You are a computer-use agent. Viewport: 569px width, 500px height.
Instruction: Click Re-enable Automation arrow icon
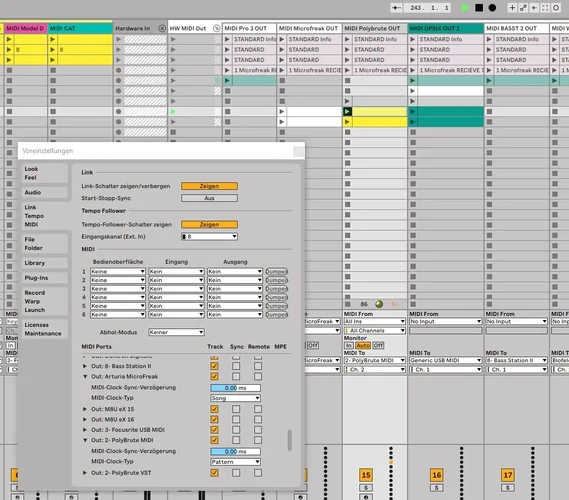[534, 8]
